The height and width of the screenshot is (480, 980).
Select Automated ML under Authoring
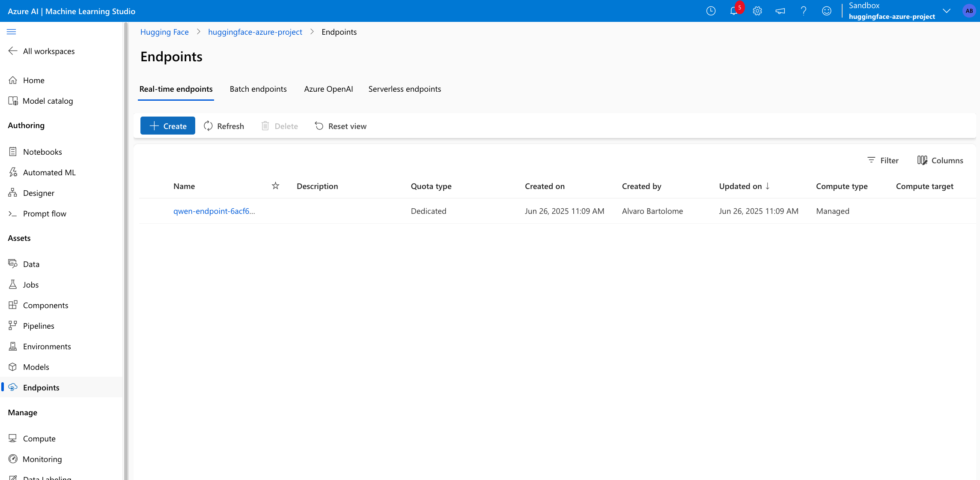[49, 172]
